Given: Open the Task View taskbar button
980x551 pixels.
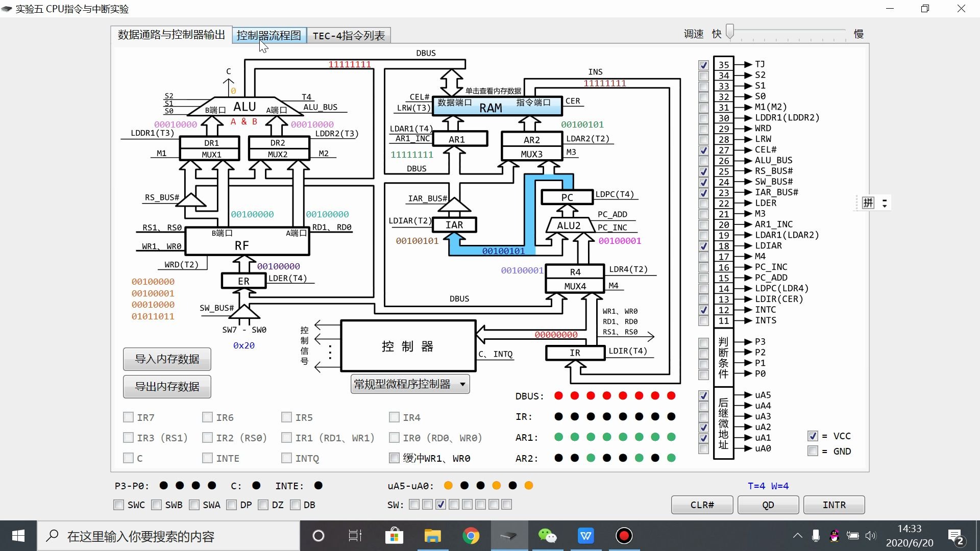Looking at the screenshot, I should point(355,536).
